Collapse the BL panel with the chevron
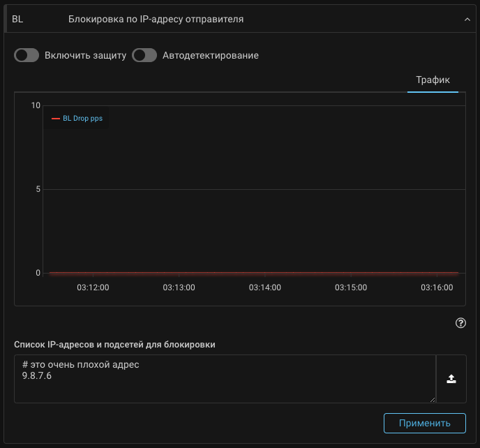Screen dimensions: 480x448 [x=467, y=20]
